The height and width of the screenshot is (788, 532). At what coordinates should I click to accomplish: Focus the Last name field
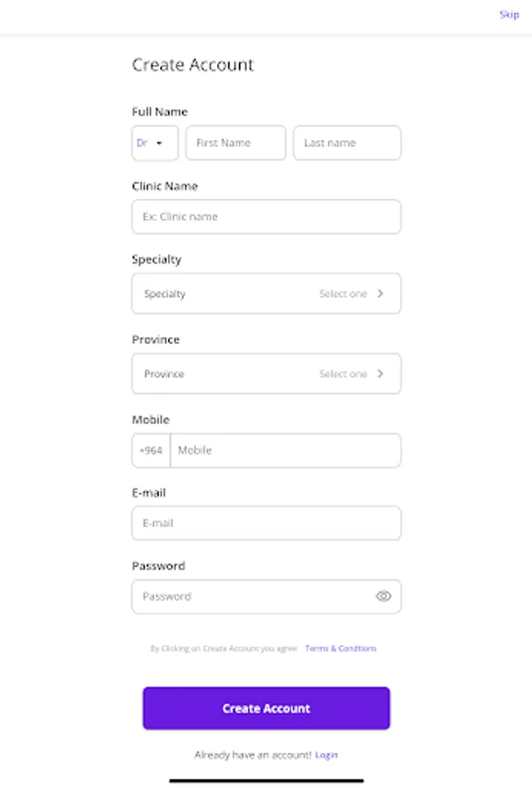click(346, 143)
